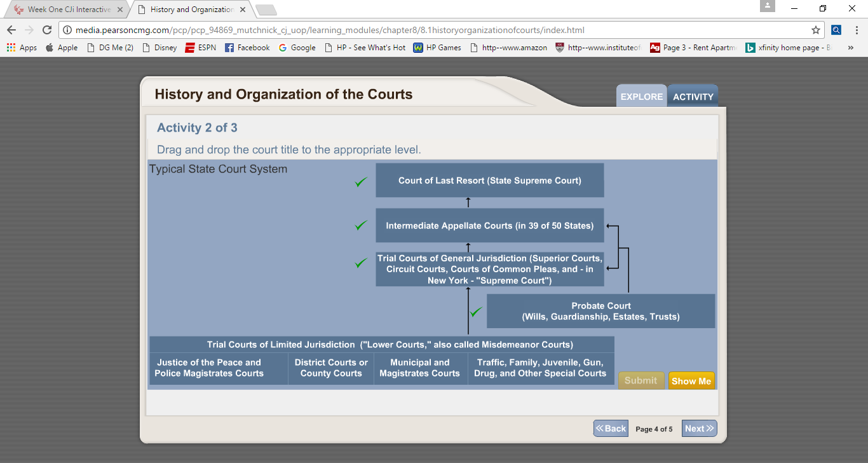Open the Apps bookmarks shortcut
The width and height of the screenshot is (868, 463).
point(22,48)
